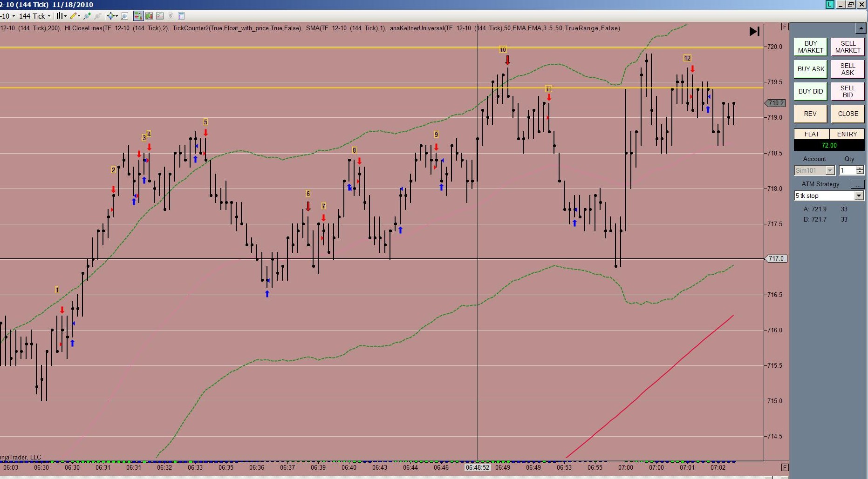Collapse Chart Trader with top arrow button
Screen dimensions: 868x479
[x=861, y=28]
